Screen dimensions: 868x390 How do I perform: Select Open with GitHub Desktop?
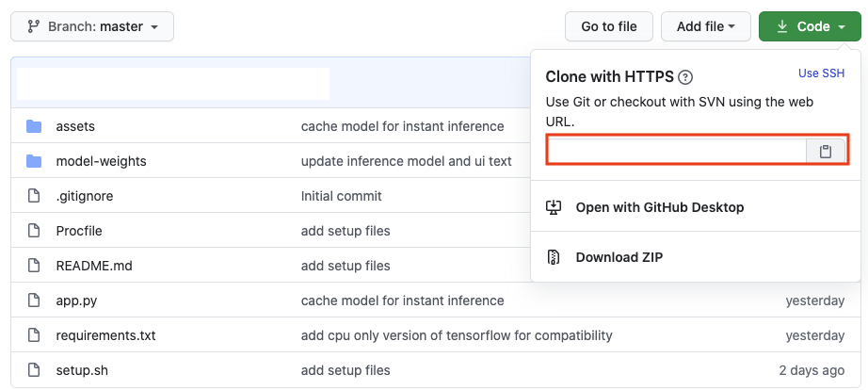660,207
